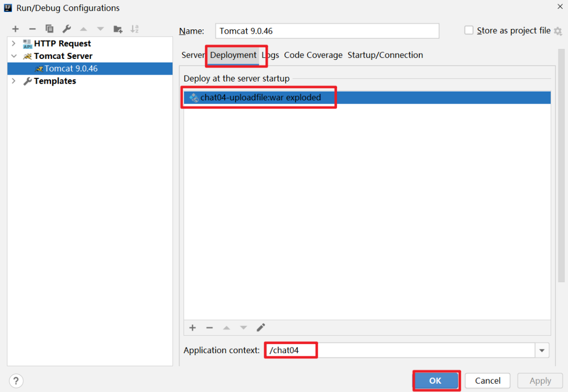This screenshot has width=568, height=392.
Task: Open the Startup/Connection tab
Action: [385, 55]
